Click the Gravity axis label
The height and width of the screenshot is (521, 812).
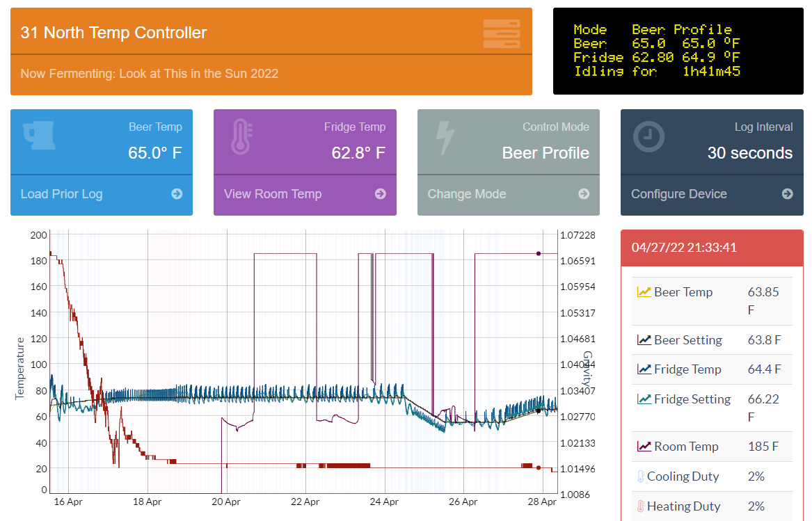(x=588, y=368)
